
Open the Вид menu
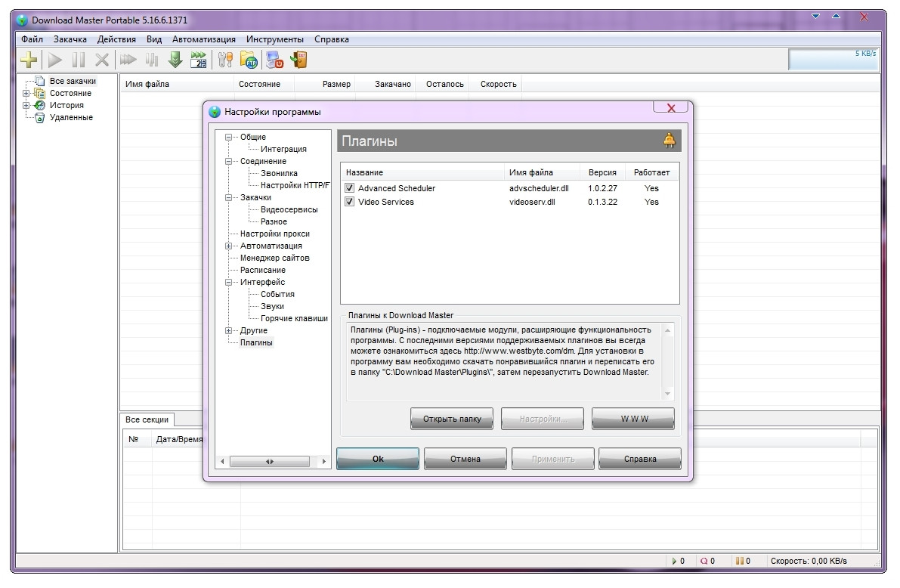coord(154,39)
